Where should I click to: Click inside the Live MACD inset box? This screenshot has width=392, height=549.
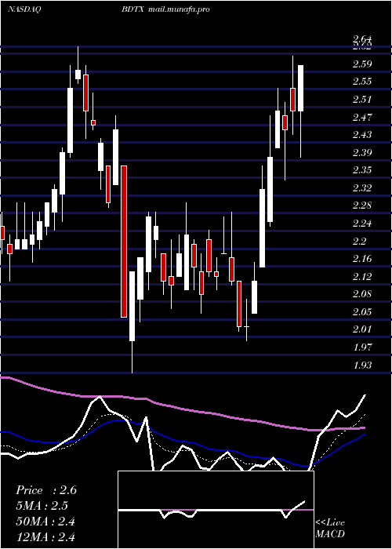216,510
